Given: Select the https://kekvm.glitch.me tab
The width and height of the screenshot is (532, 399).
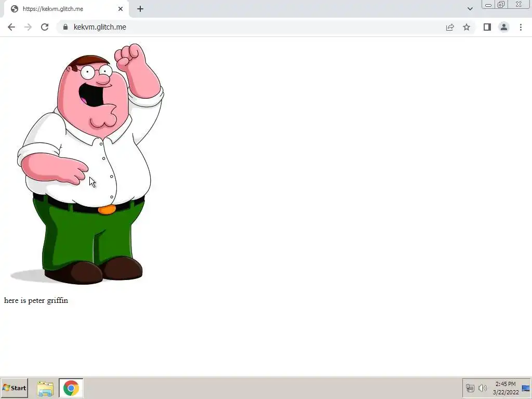Looking at the screenshot, I should (66, 9).
